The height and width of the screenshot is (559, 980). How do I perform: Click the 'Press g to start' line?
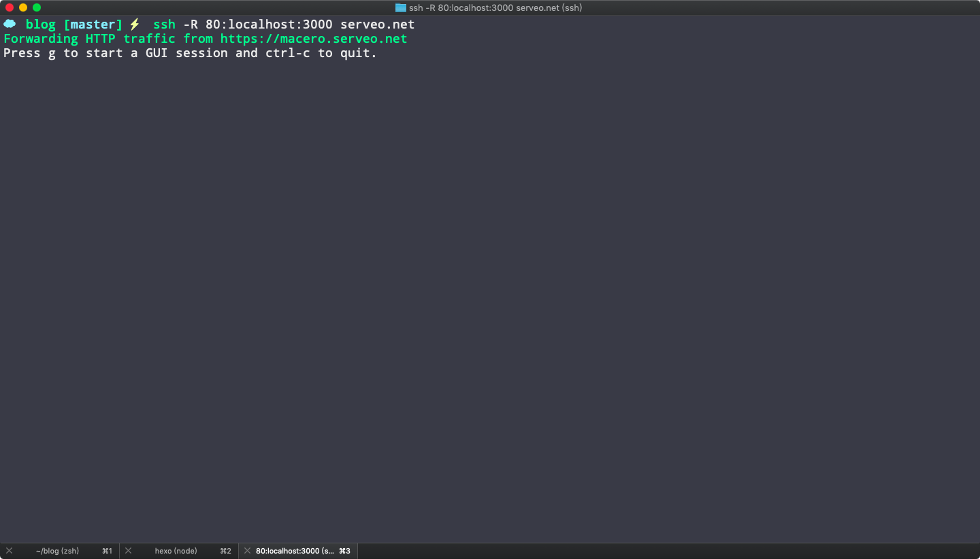(190, 53)
